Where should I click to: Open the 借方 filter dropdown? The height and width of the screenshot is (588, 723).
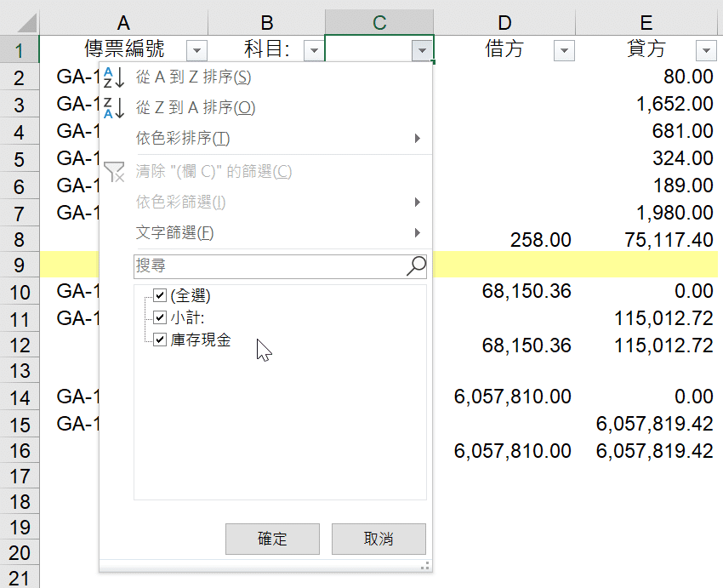tap(564, 50)
